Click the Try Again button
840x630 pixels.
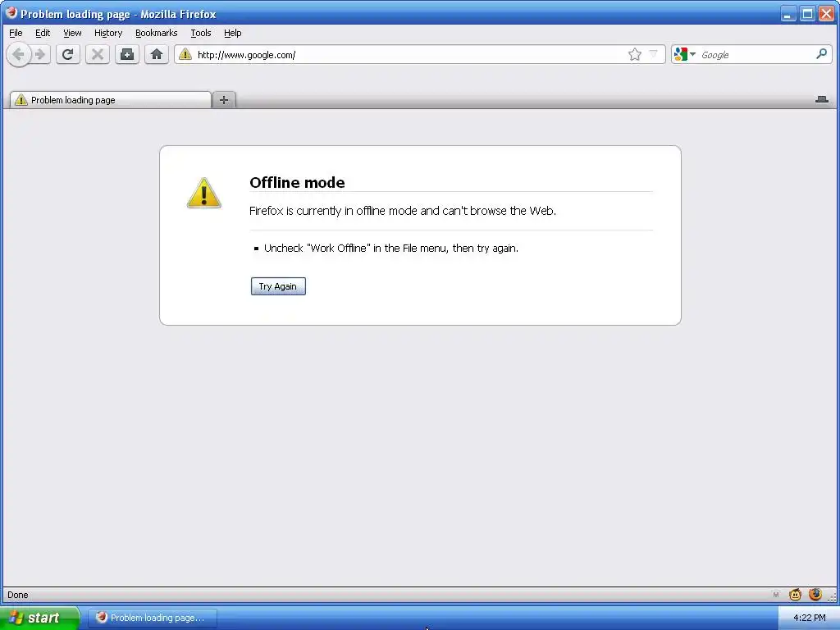(278, 286)
